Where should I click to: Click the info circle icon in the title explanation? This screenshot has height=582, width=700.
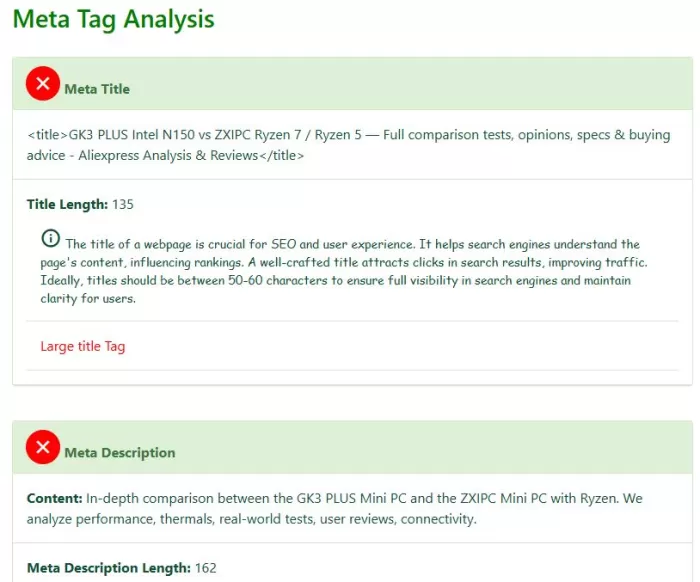click(50, 239)
